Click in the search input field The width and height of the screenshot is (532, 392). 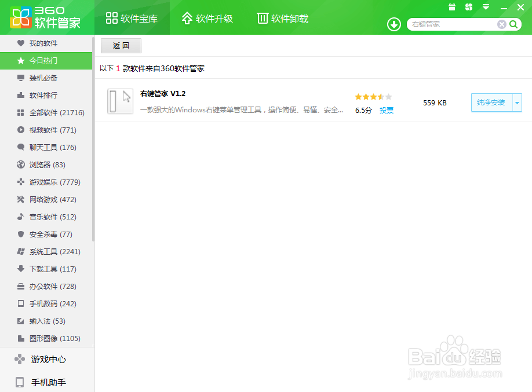coord(453,24)
